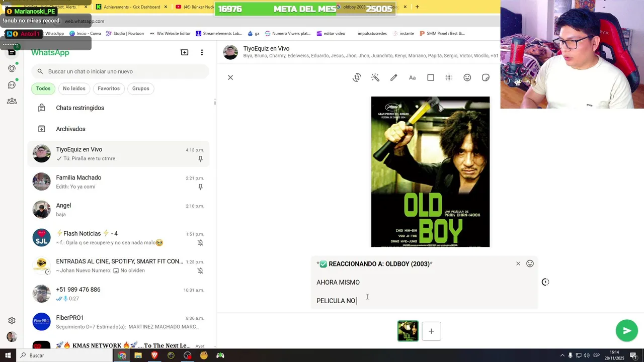
Task: Toggle view once timer icon
Action: [x=545, y=282]
